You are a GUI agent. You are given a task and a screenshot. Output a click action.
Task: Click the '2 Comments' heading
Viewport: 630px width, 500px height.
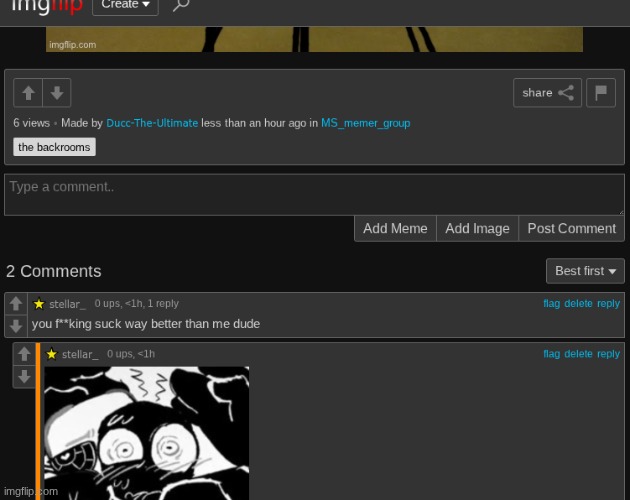coord(53,271)
